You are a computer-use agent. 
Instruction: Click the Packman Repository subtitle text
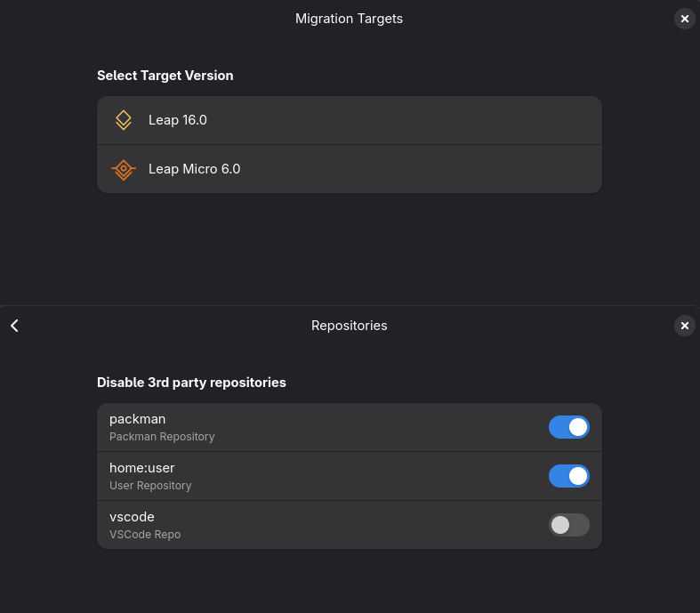pos(162,437)
